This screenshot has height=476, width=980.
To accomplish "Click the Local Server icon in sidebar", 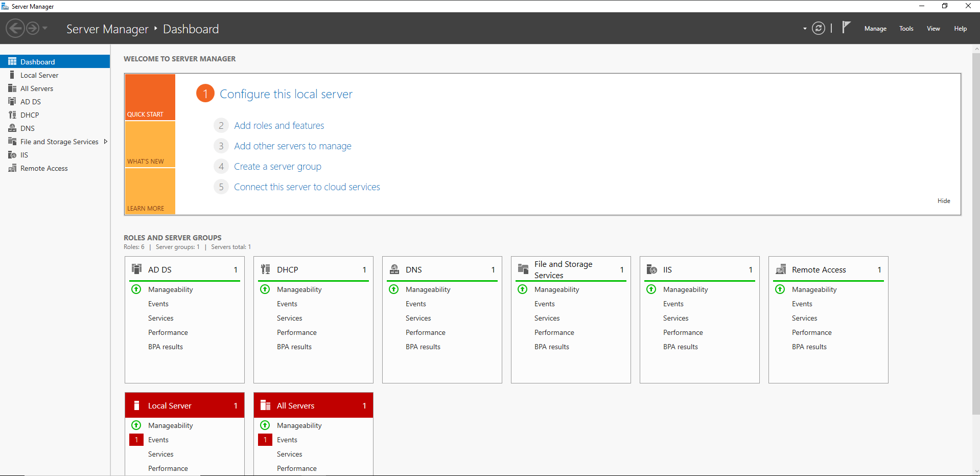I will 12,75.
